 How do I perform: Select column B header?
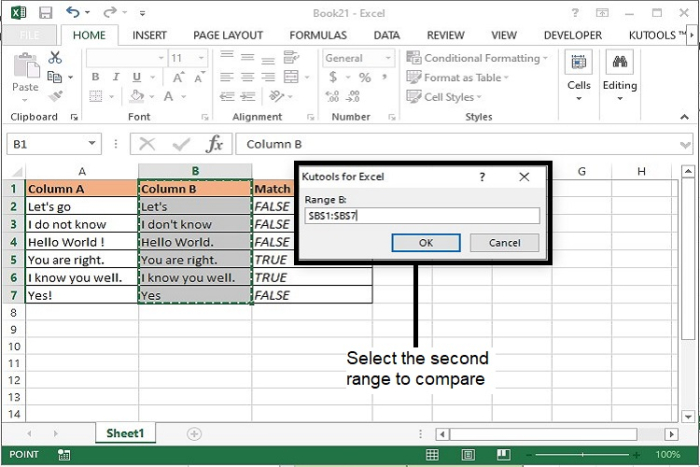(195, 171)
